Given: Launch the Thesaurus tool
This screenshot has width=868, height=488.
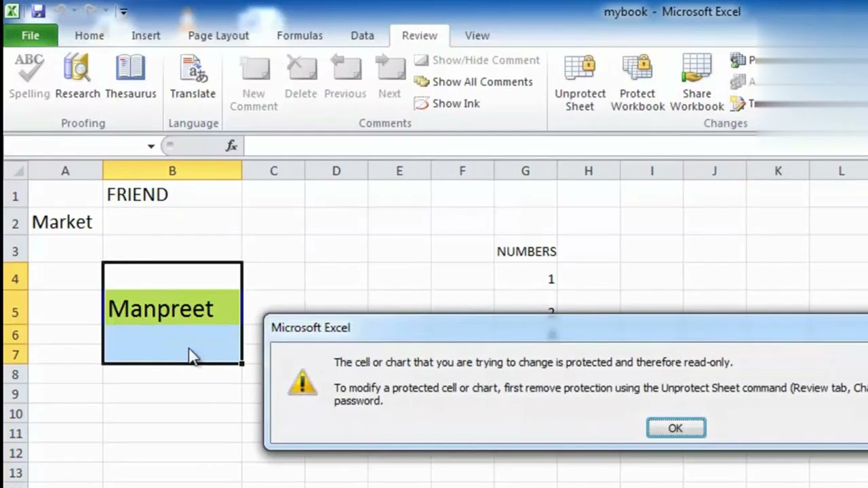Looking at the screenshot, I should (130, 77).
